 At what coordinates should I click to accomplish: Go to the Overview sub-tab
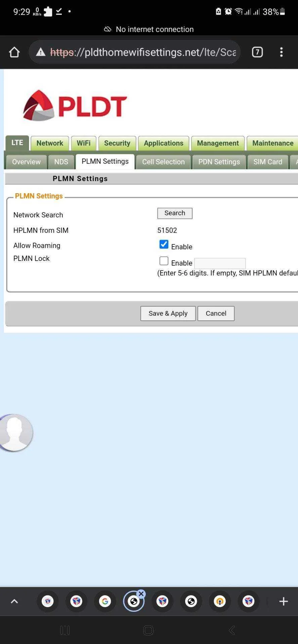pos(26,162)
